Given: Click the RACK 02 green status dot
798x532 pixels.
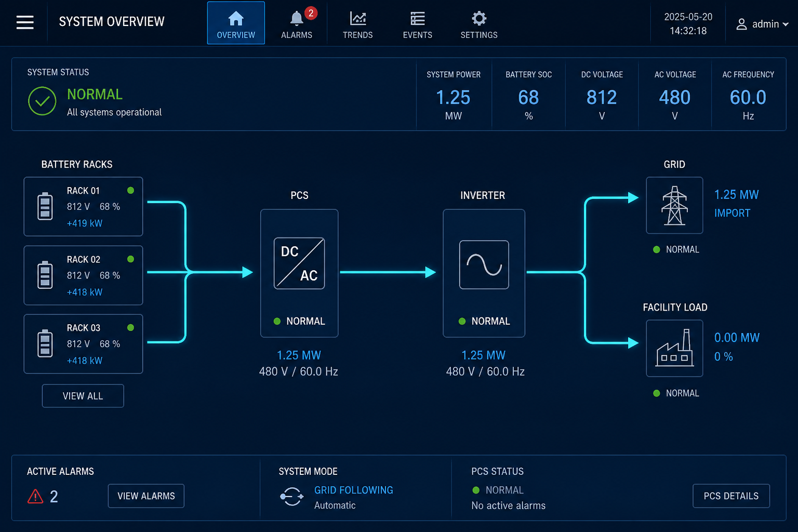Looking at the screenshot, I should pos(131,259).
